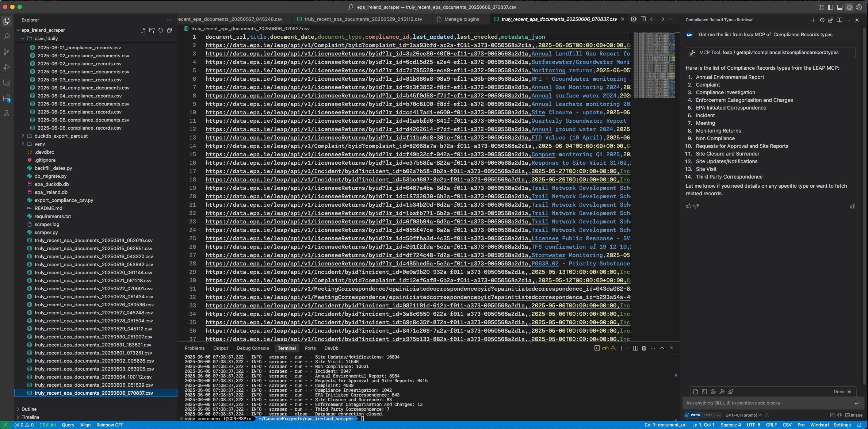
Task: Open scraper.py in the file tree
Action: tap(46, 232)
